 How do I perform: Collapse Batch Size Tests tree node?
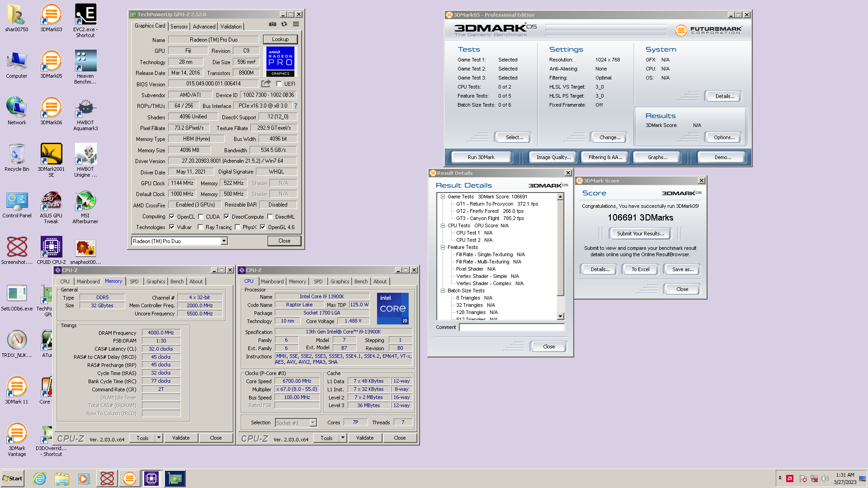pos(443,291)
